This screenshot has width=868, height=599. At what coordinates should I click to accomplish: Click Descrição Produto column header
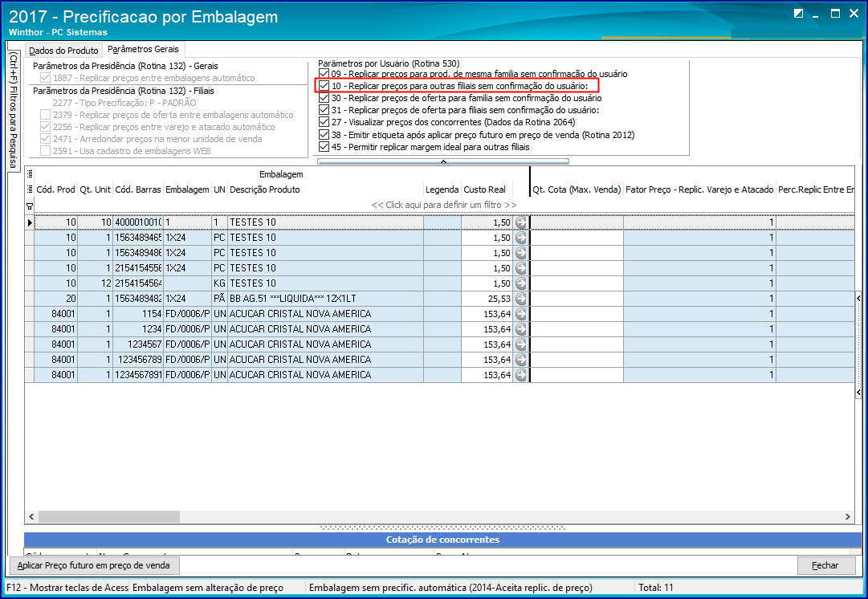pyautogui.click(x=325, y=189)
